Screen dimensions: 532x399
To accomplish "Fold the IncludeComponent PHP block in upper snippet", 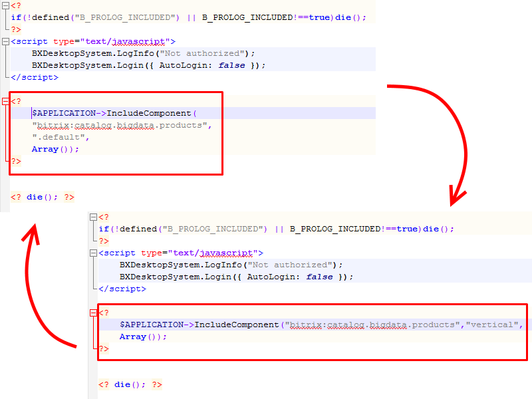I will tap(6, 101).
